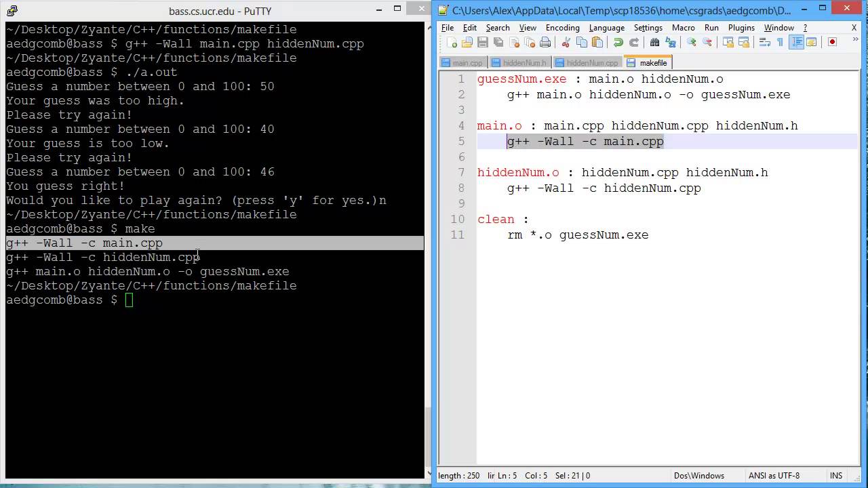
Task: Open the Edit menu
Action: point(470,28)
